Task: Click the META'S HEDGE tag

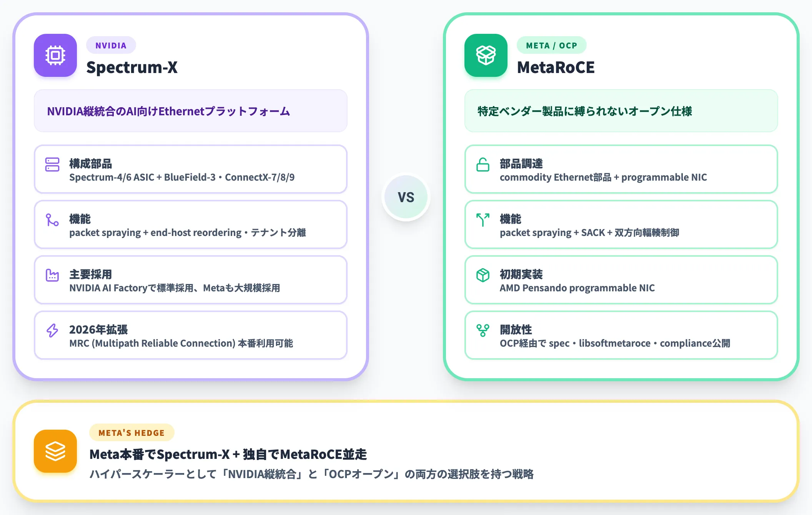Action: pyautogui.click(x=131, y=433)
